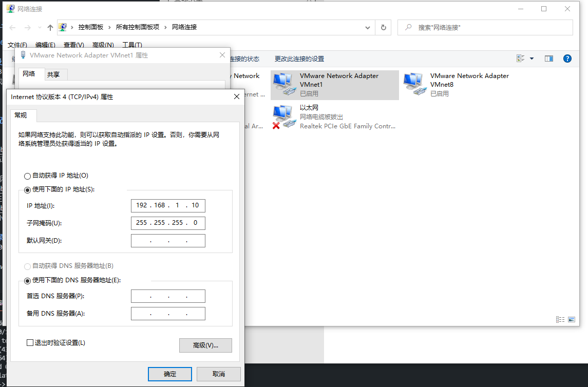Refresh the Network Connections view
This screenshot has height=387, width=588.
click(x=383, y=27)
